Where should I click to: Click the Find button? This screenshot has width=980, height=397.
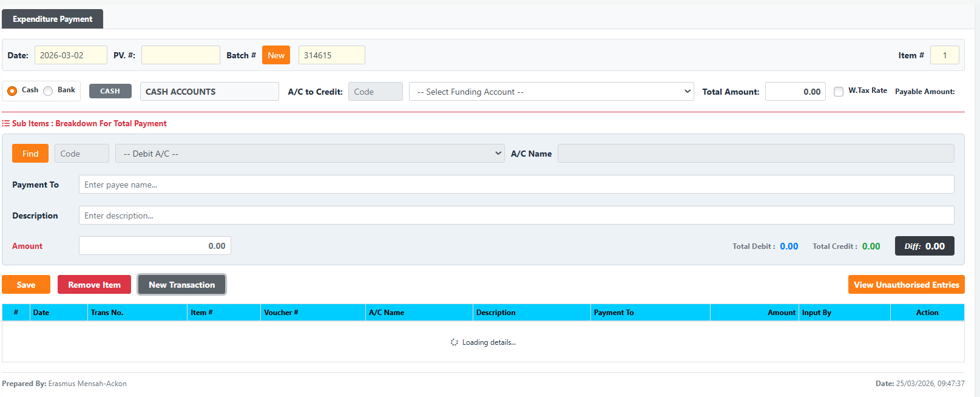(x=30, y=154)
